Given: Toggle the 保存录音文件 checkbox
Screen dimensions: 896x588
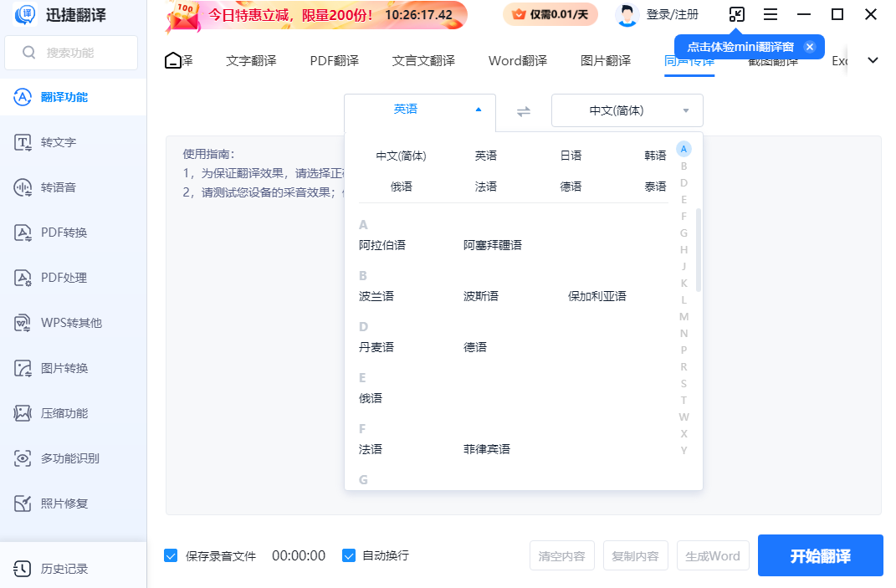Looking at the screenshot, I should (x=171, y=555).
